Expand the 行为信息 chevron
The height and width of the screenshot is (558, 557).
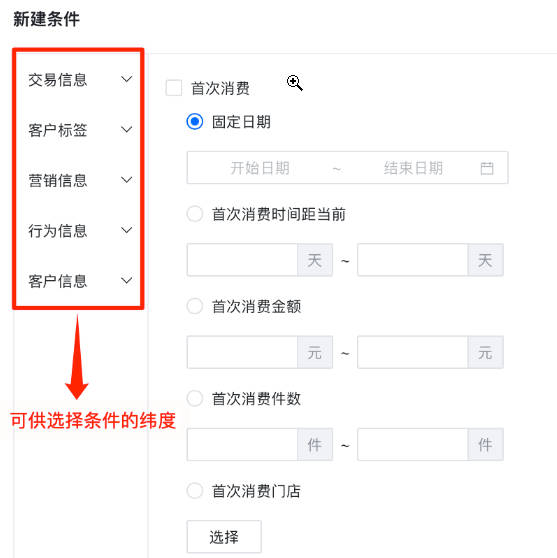(x=126, y=230)
